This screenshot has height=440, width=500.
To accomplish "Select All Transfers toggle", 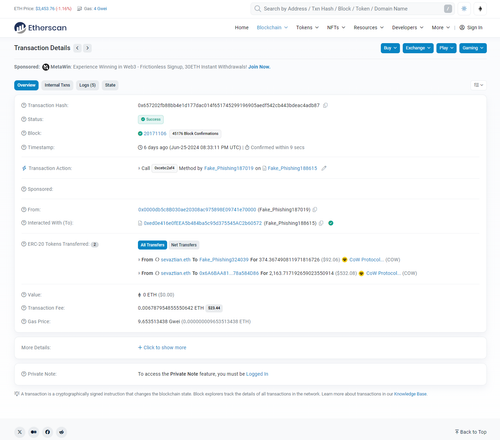I will pos(152,245).
